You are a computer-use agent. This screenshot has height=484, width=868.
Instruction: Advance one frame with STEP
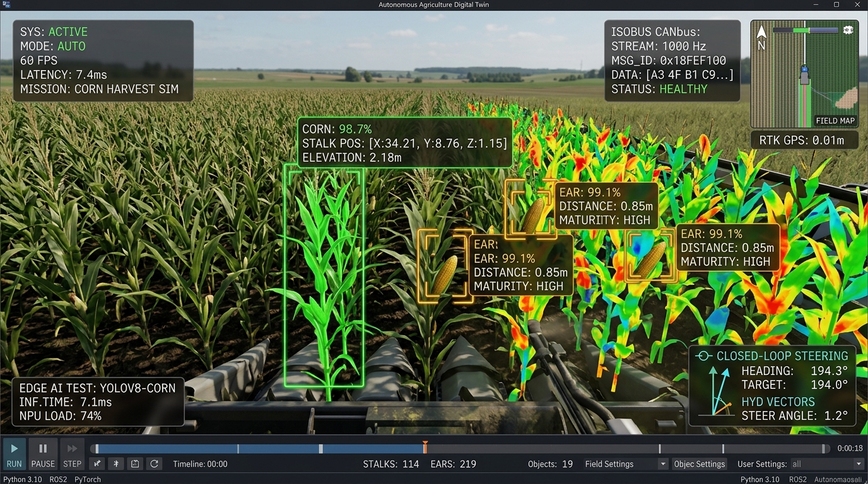tap(72, 454)
